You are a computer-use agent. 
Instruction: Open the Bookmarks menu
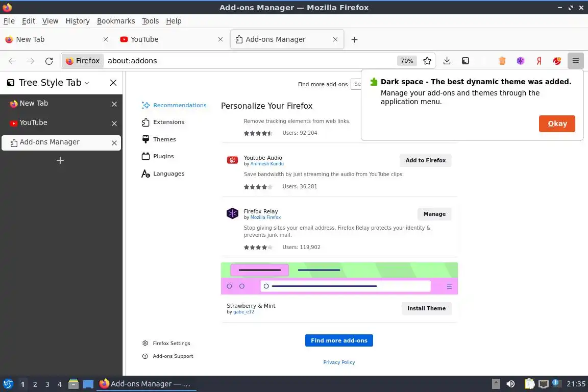(116, 21)
